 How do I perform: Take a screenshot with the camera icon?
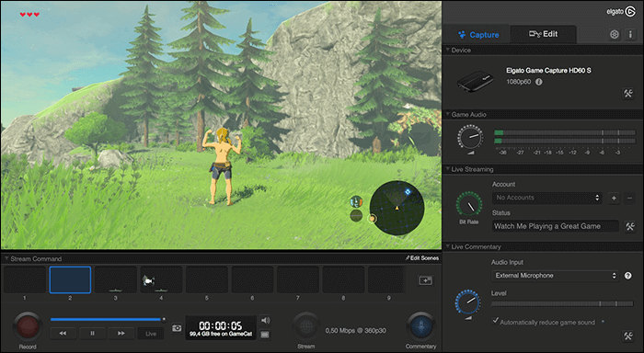(x=177, y=327)
